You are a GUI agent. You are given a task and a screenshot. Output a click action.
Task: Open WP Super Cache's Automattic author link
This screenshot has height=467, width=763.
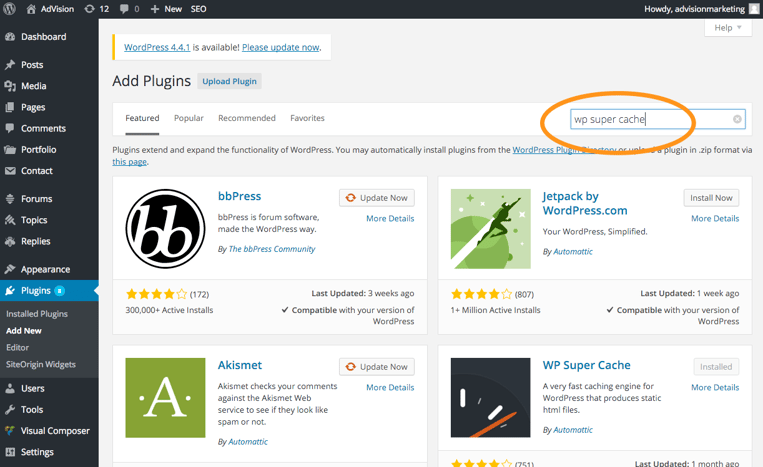point(573,430)
